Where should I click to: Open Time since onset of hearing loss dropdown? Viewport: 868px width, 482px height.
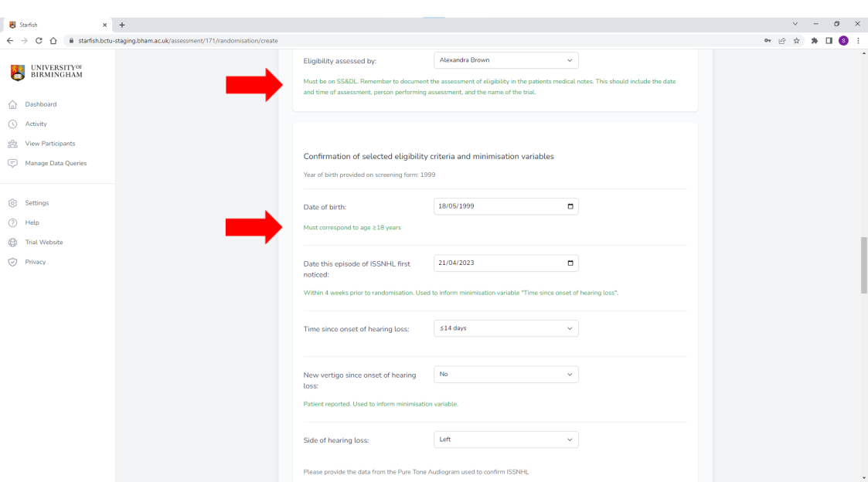point(505,328)
